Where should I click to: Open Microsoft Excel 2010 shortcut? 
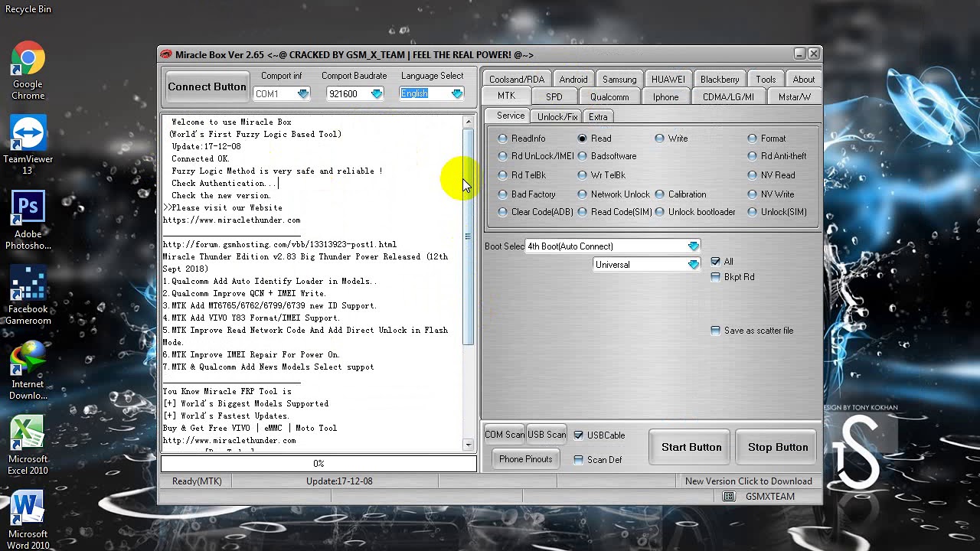(28, 445)
